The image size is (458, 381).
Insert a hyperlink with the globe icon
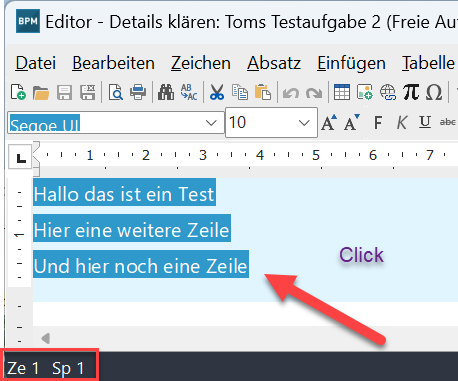pyautogui.click(x=388, y=92)
